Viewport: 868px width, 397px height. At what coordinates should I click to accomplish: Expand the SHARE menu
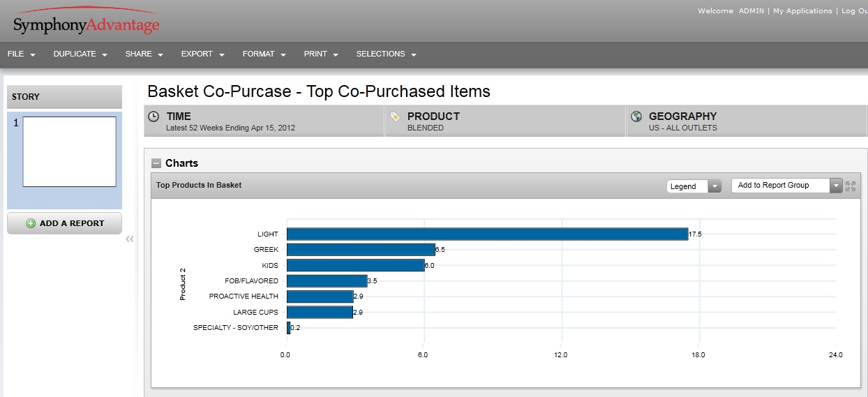[144, 54]
